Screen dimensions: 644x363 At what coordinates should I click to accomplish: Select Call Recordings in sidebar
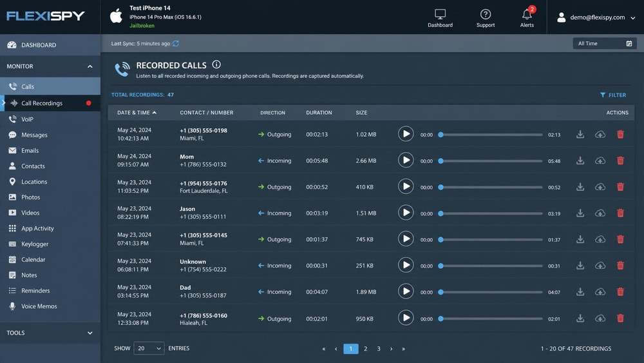(50, 103)
